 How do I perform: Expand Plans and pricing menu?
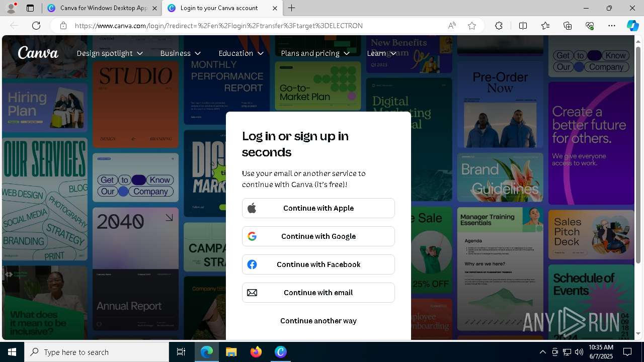coord(315,53)
